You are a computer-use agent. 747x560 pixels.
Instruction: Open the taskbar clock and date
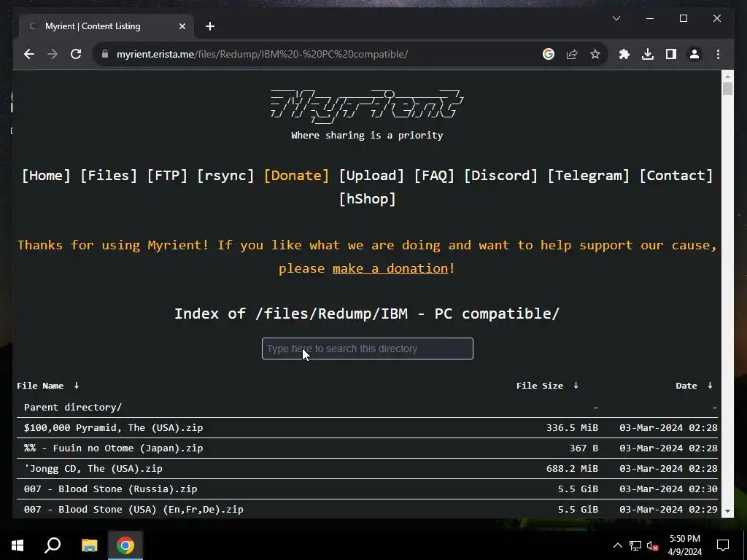685,545
